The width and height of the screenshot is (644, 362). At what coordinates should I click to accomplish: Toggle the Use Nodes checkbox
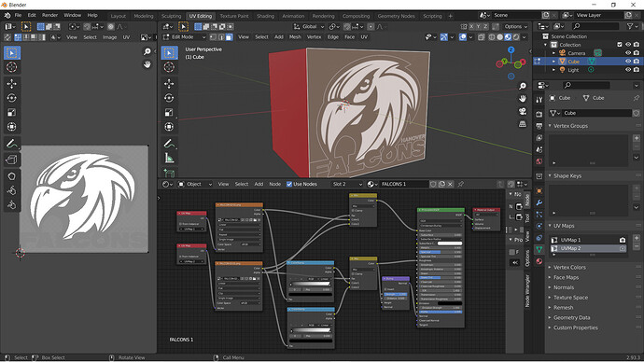coord(289,185)
